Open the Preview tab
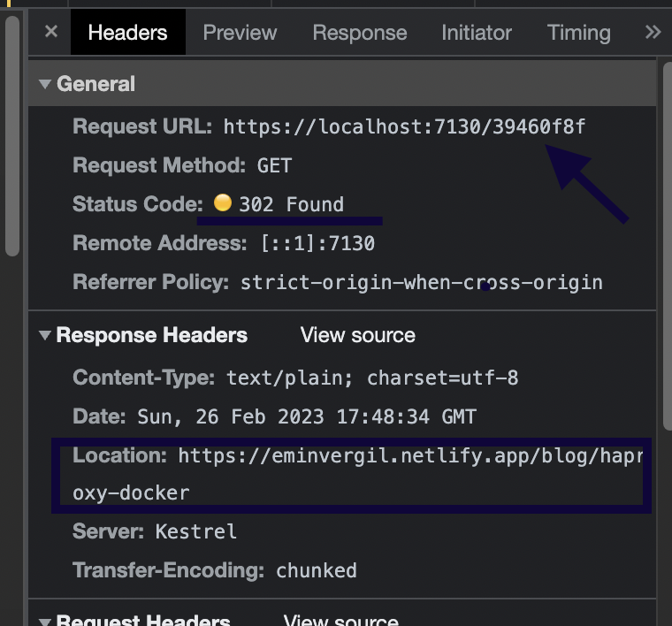 [x=240, y=33]
